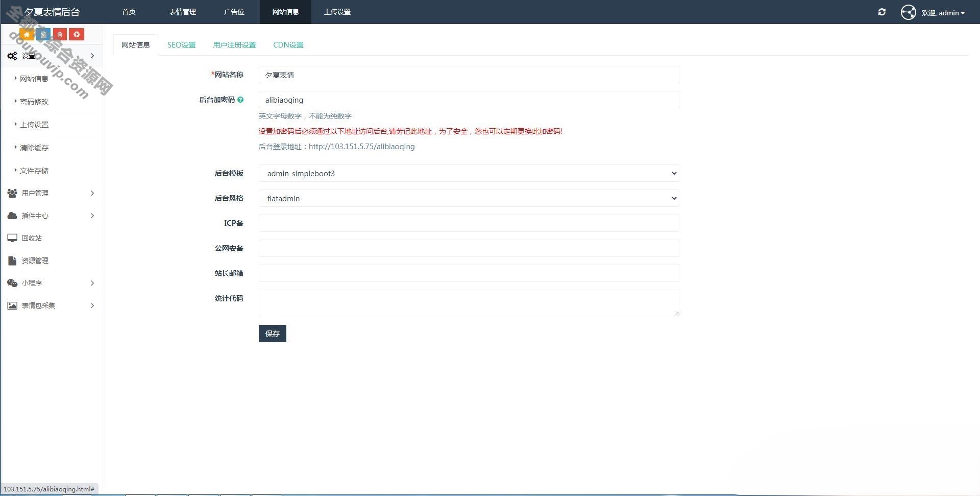This screenshot has width=980, height=496.
Task: Click the 网站名称 input field
Action: tap(469, 75)
